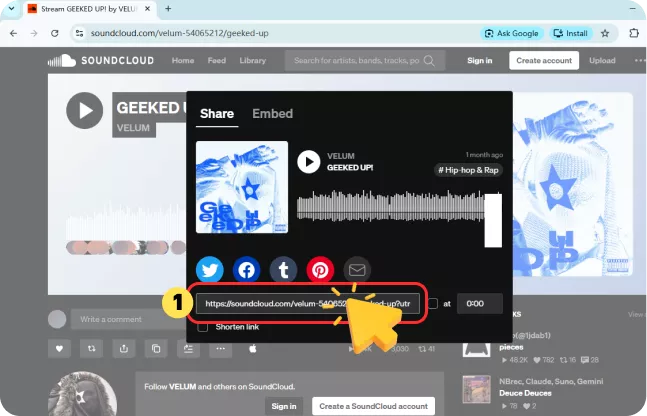Open the track's More options menu
The height and width of the screenshot is (416, 647).
pos(221,349)
